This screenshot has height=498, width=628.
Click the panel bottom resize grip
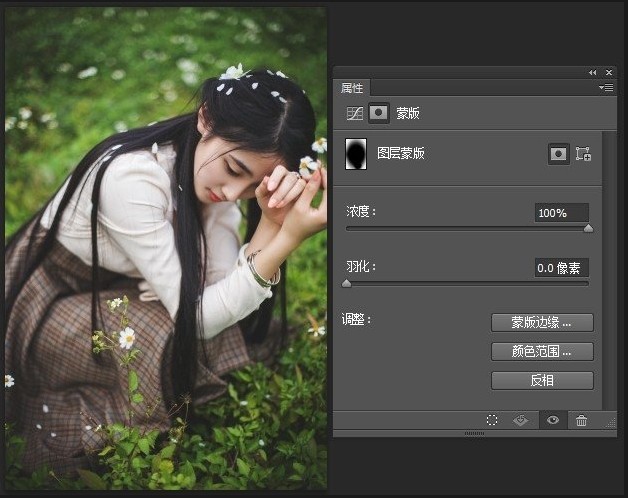pyautogui.click(x=475, y=433)
